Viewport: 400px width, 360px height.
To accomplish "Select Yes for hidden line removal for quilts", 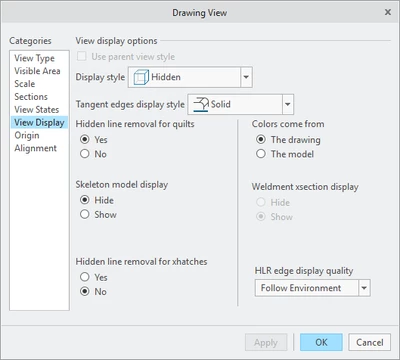I will click(85, 139).
